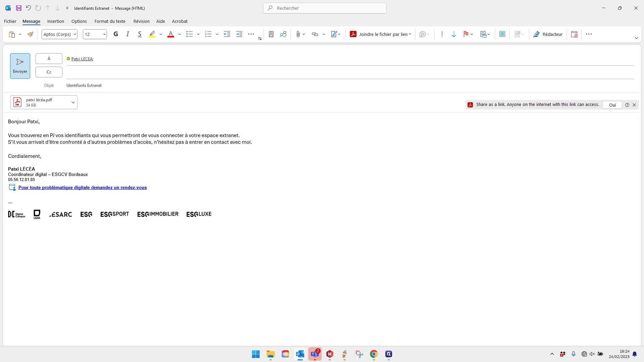Click the À recipients button
The width and height of the screenshot is (644, 362).
tap(49, 59)
